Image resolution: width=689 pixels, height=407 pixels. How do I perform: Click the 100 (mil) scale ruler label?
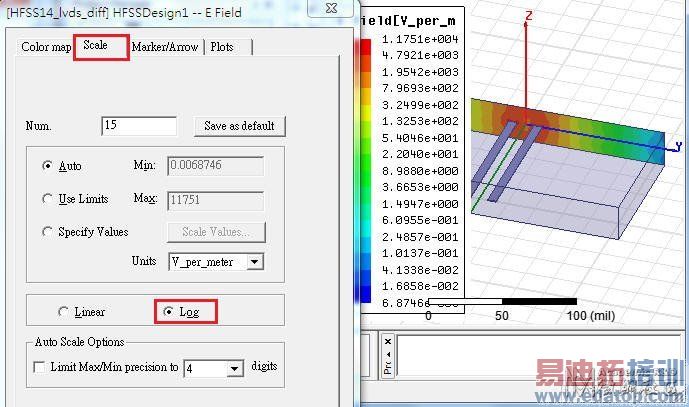click(x=591, y=316)
